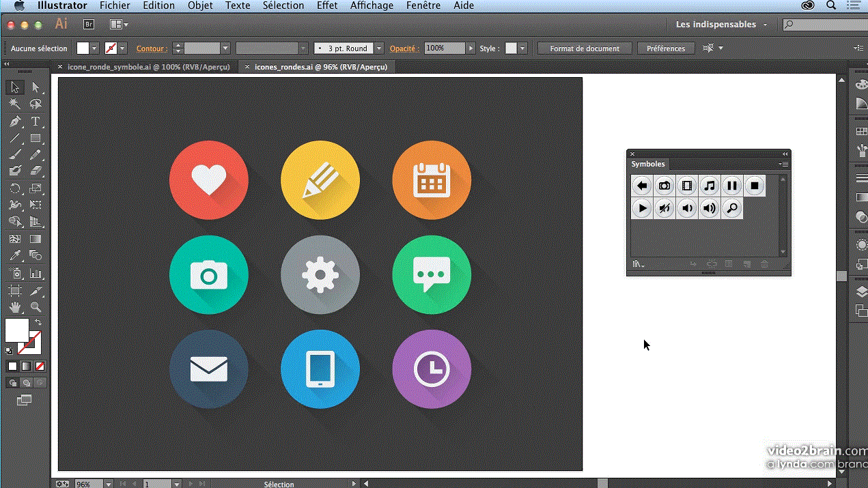This screenshot has width=868, height=488.
Task: Click the Format de document button
Action: click(x=585, y=48)
